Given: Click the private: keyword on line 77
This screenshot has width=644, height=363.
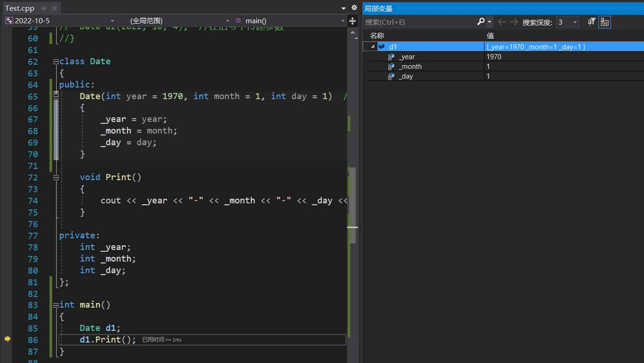Looking at the screenshot, I should (x=80, y=235).
